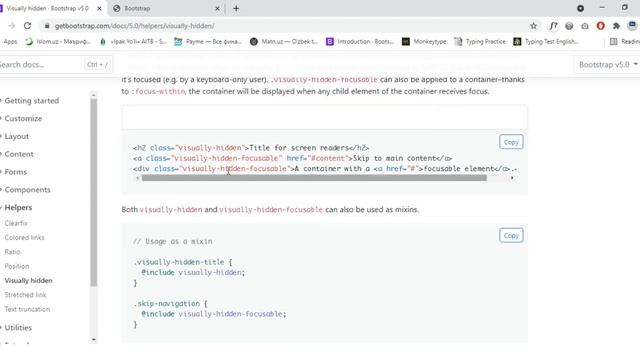Image resolution: width=640 pixels, height=360 pixels.
Task: Open the Introduction - Bootstrap bookmark
Action: point(360,42)
